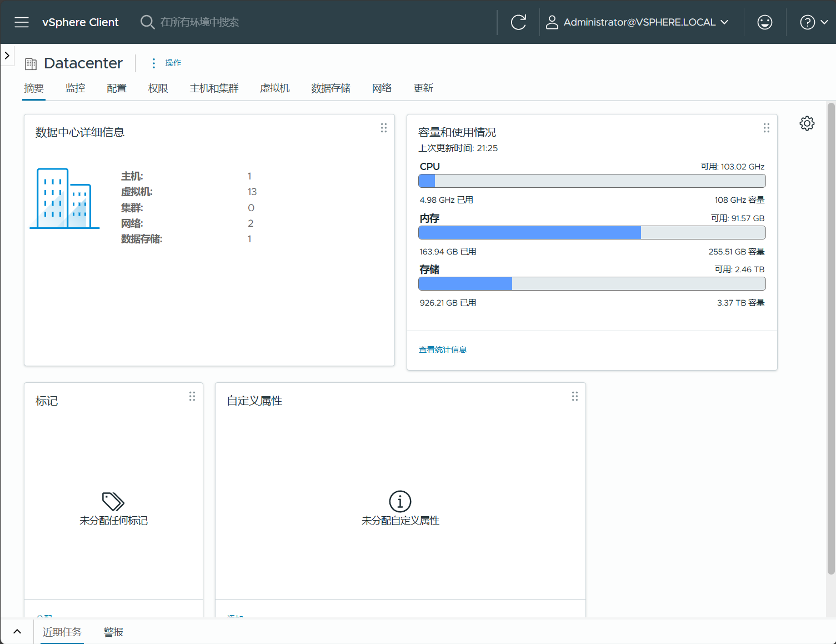Open the help question mark menu
836x644 pixels.
[x=807, y=22]
